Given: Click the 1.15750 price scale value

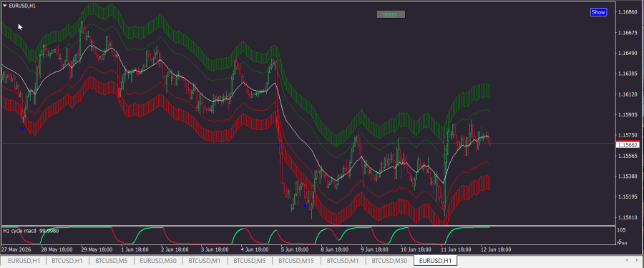Looking at the screenshot, I should (628, 136).
